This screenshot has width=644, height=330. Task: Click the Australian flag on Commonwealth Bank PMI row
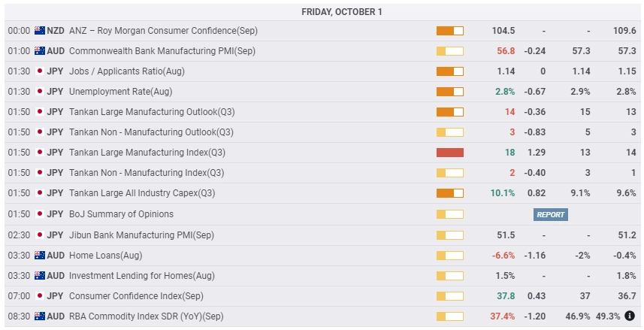click(x=40, y=51)
